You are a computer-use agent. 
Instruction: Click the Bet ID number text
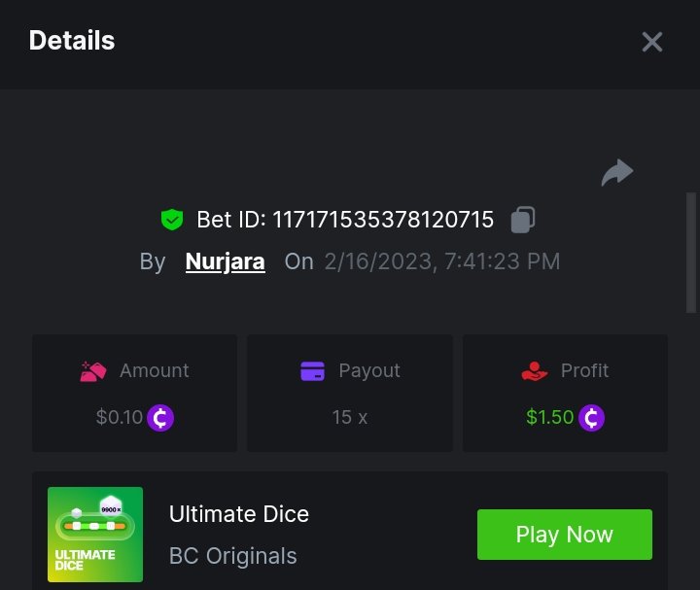coord(383,221)
